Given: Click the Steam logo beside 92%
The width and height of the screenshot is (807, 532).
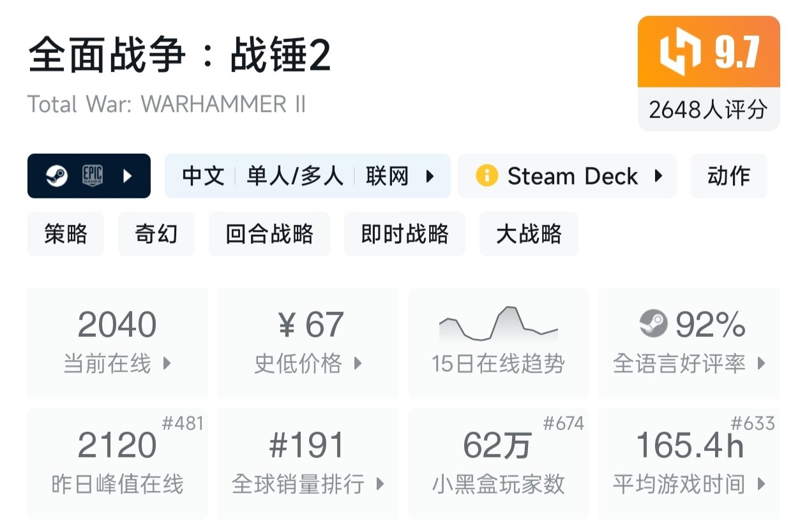Looking at the screenshot, I should pos(653,324).
